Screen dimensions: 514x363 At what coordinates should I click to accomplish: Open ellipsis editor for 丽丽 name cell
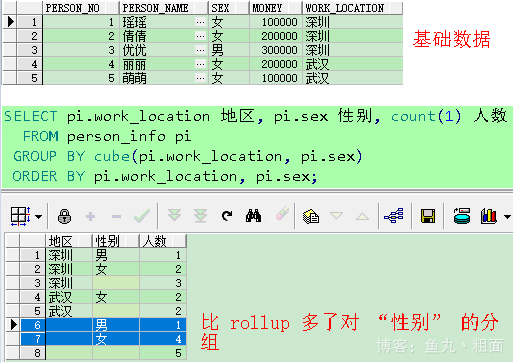click(200, 64)
